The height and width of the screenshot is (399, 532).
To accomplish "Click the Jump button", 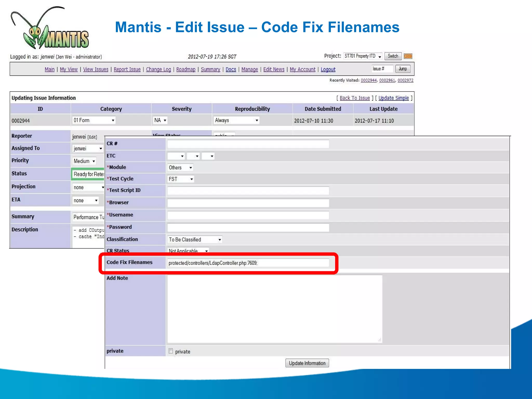I will click(x=403, y=69).
